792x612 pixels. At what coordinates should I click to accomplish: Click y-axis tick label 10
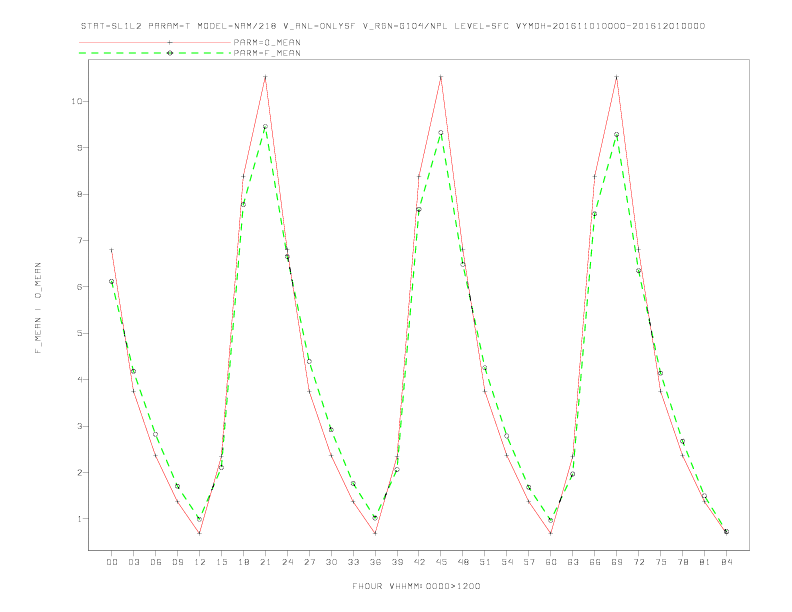tap(76, 101)
